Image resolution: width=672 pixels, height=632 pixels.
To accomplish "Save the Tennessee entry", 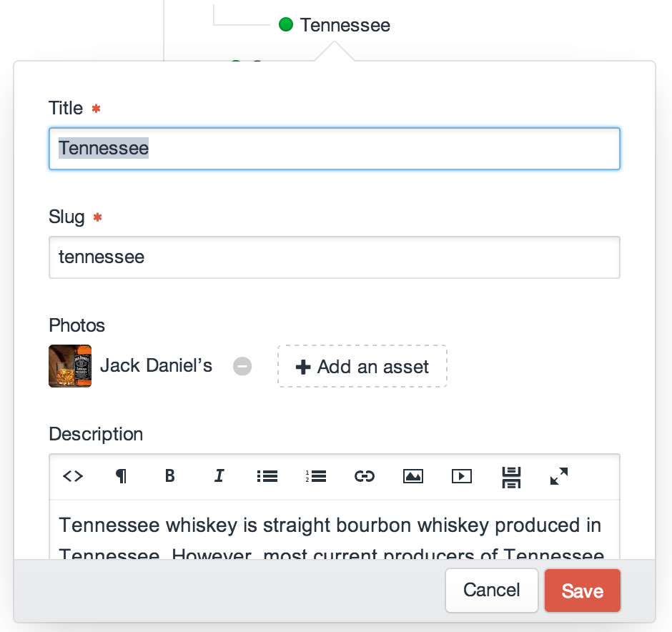I will (x=582, y=591).
